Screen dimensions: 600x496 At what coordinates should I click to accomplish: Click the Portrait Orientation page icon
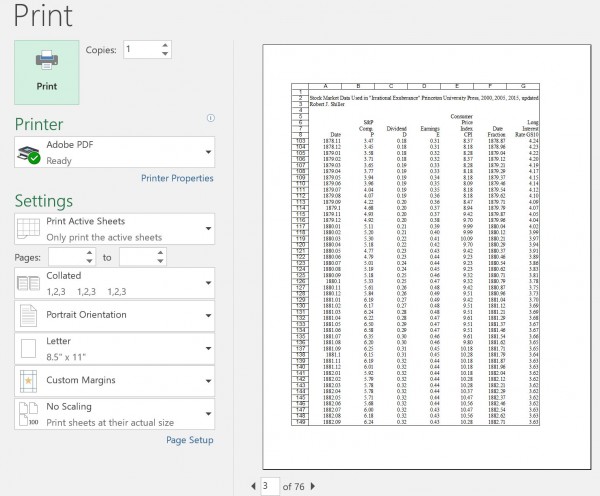coord(30,317)
